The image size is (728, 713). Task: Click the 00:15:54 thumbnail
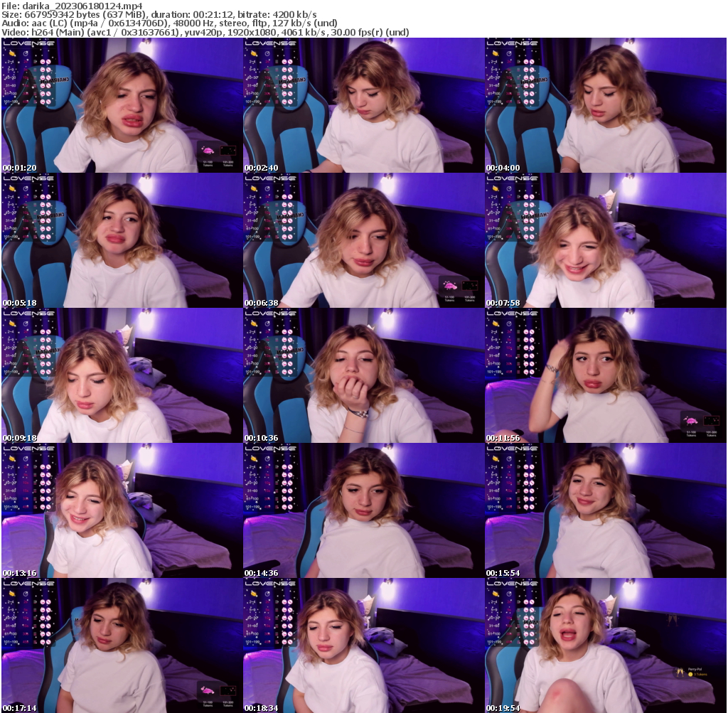point(605,510)
